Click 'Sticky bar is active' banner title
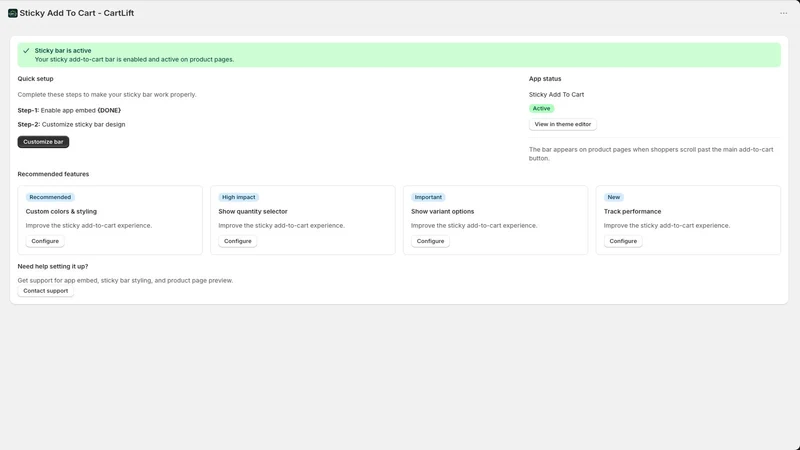This screenshot has width=800, height=450. coord(63,51)
